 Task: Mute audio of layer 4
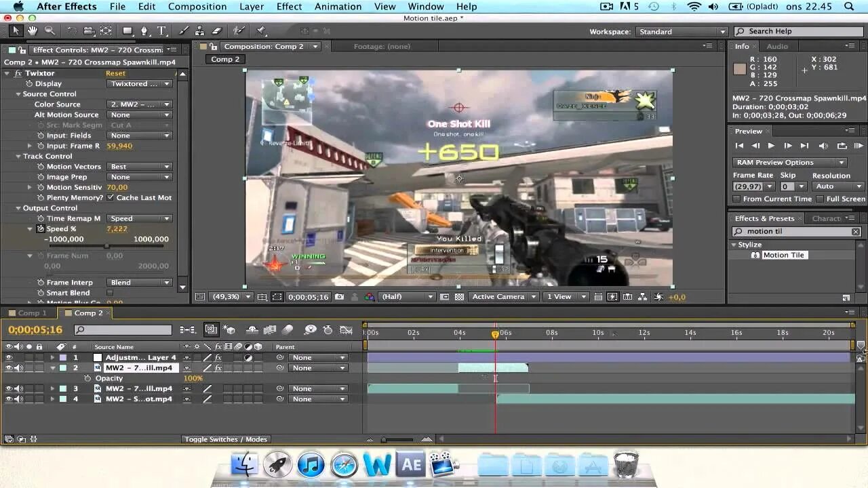click(x=18, y=399)
